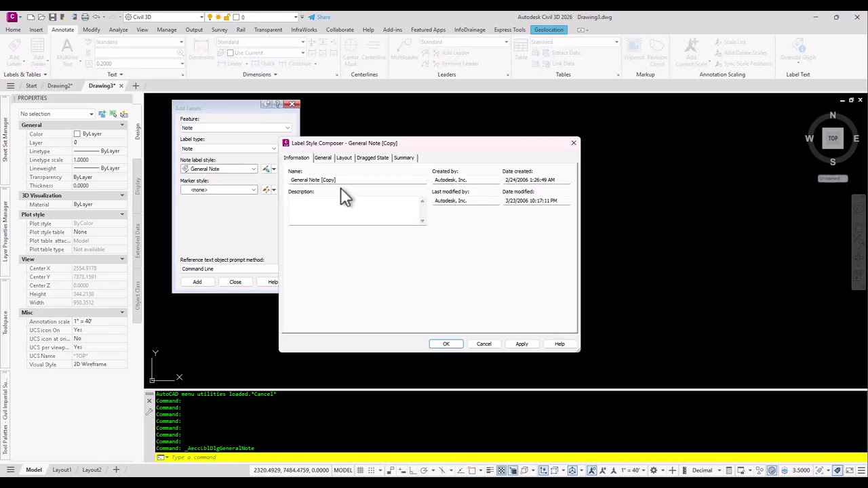Toggle Lineweight display in status bar
The height and width of the screenshot is (488, 868).
point(490,470)
